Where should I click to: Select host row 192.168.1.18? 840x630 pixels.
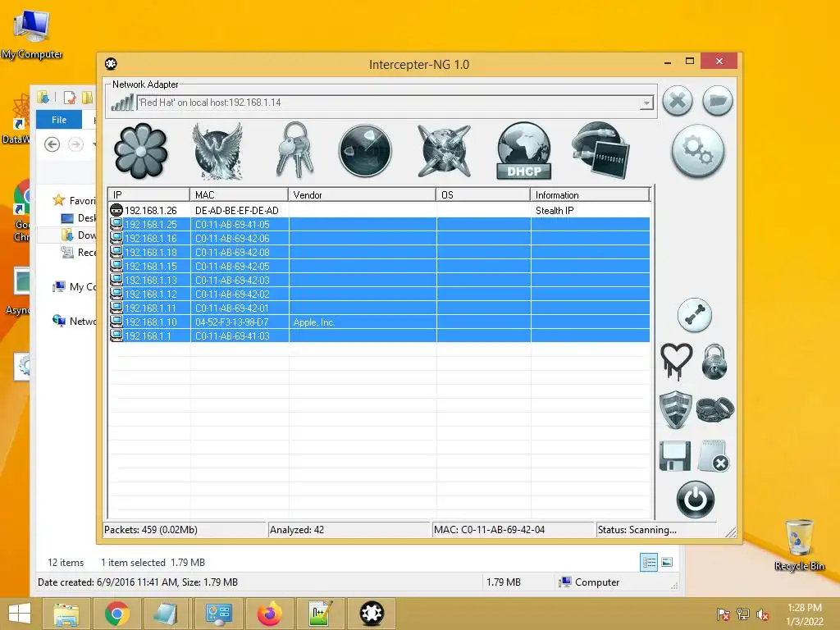[x=379, y=253]
